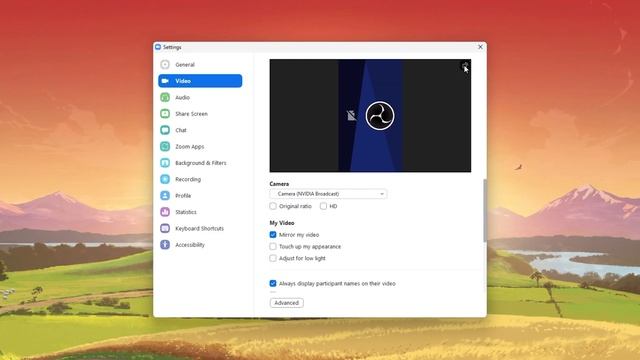Click the "My Video" section heading

coord(282,223)
